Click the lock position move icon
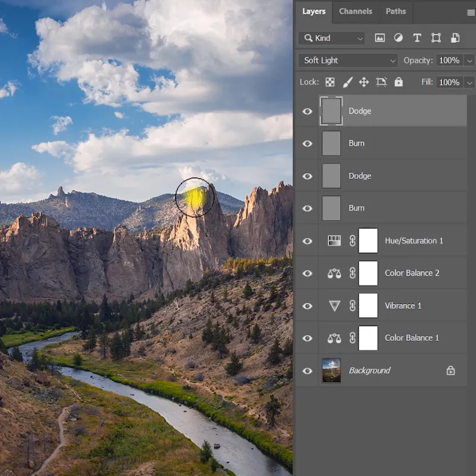Viewport: 476px width, 476px height. 364,82
